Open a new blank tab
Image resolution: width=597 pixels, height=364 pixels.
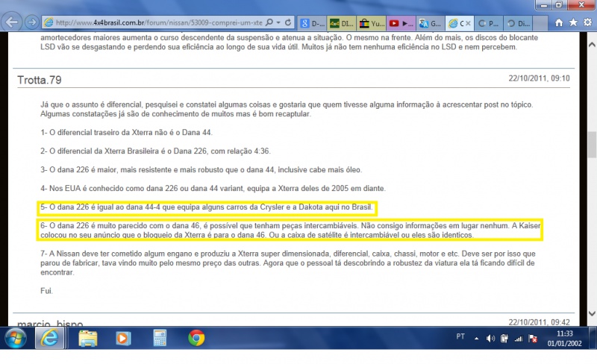pyautogui.click(x=540, y=23)
